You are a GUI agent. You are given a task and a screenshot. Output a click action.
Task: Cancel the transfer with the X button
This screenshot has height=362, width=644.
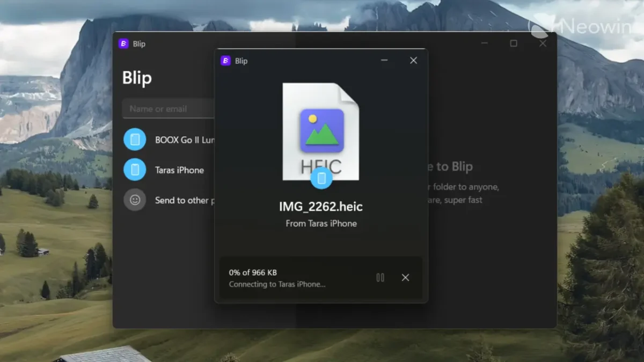pos(405,278)
